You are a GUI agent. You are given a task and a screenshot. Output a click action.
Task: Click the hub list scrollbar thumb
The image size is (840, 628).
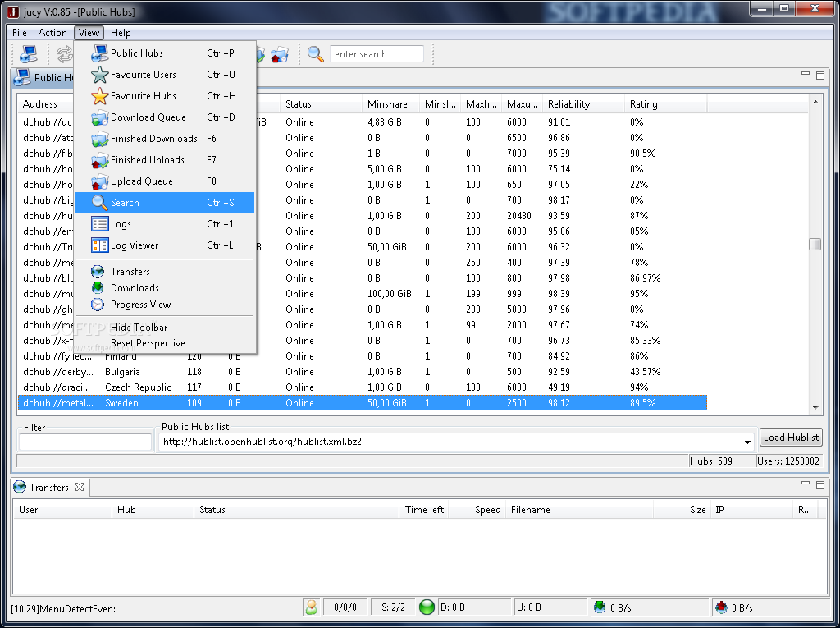click(x=815, y=244)
